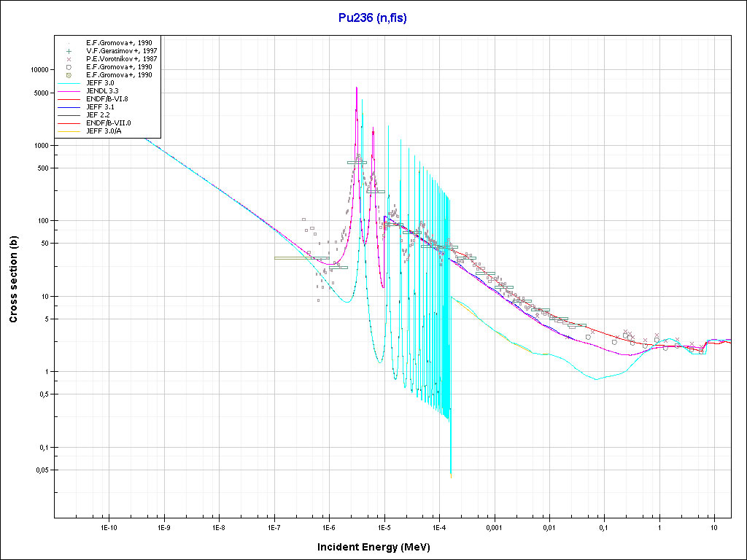Click the orange JEFF 3.0/A legend line
747x560 pixels.
click(x=68, y=131)
